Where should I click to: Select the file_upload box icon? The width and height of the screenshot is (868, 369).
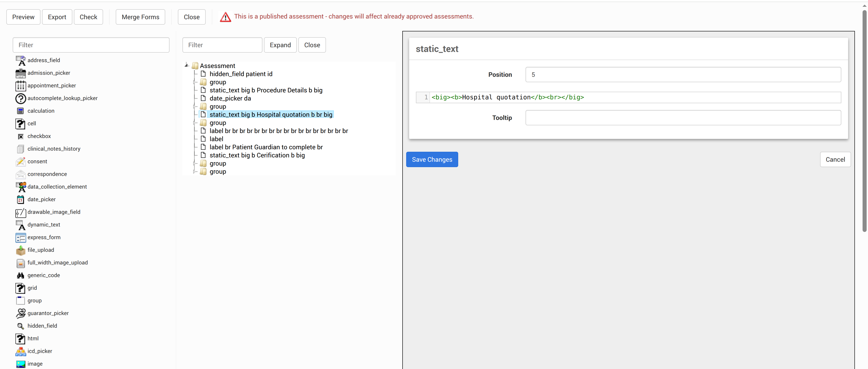tap(21, 250)
